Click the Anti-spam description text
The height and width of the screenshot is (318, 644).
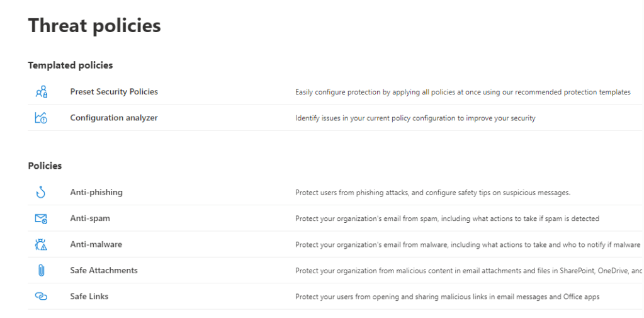click(x=447, y=219)
